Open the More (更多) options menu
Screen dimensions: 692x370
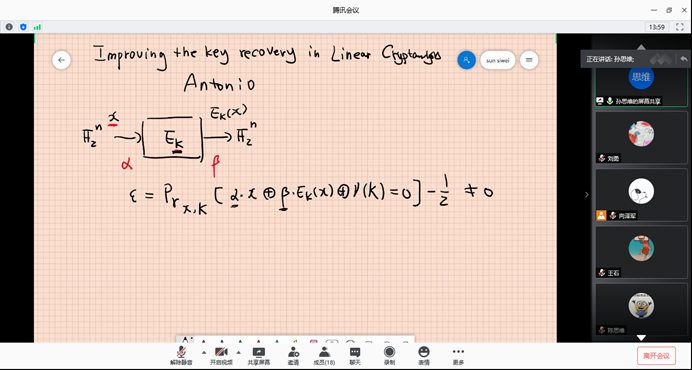(458, 356)
